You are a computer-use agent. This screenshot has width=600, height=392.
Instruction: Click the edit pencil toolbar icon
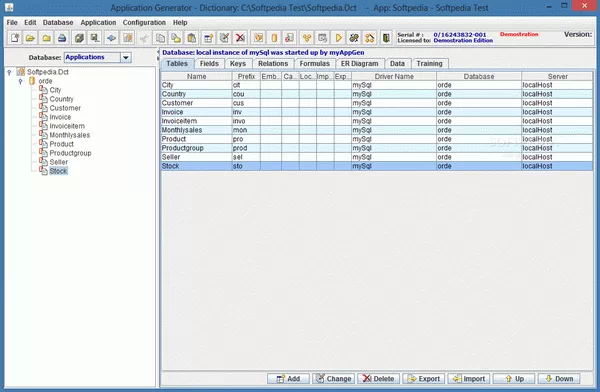[x=224, y=38]
